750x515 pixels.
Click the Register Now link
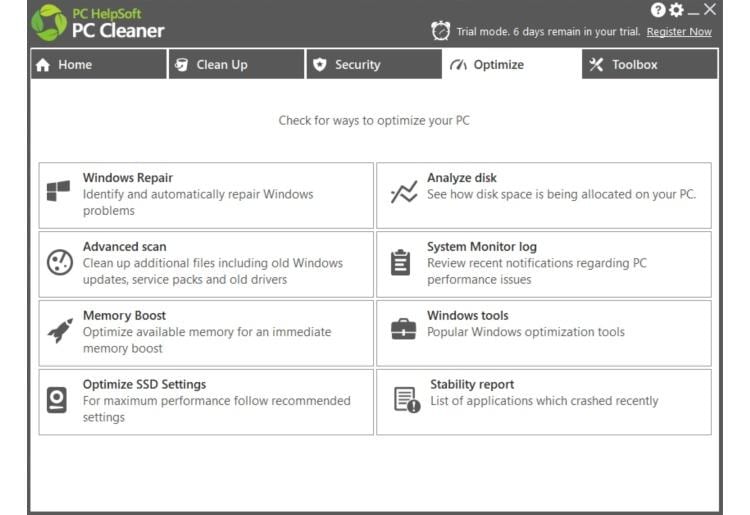point(679,32)
